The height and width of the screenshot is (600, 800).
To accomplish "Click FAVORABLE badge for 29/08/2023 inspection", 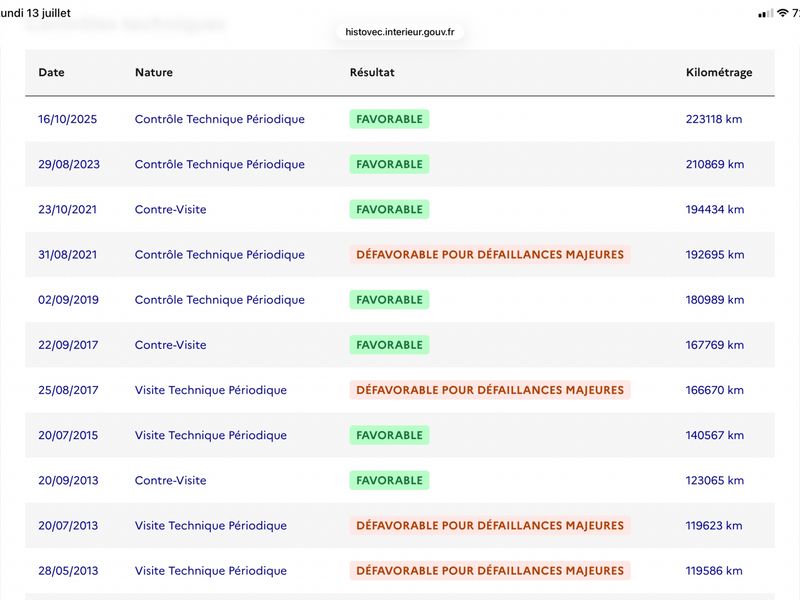I will tap(389, 164).
